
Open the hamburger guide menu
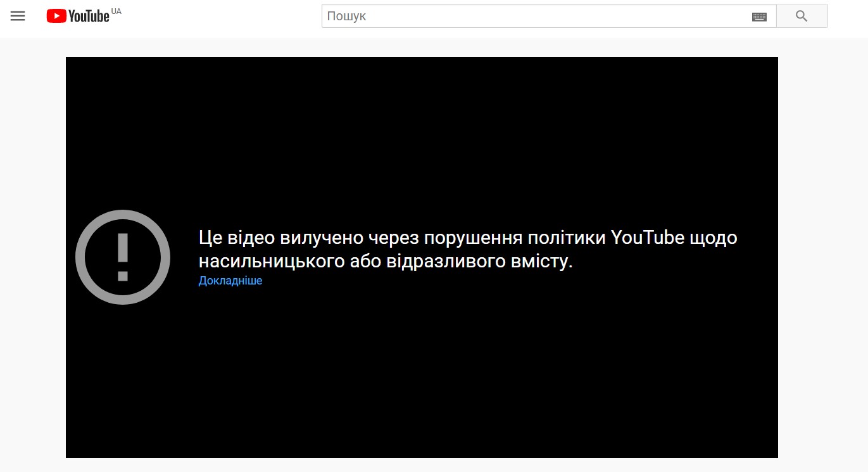(x=18, y=16)
